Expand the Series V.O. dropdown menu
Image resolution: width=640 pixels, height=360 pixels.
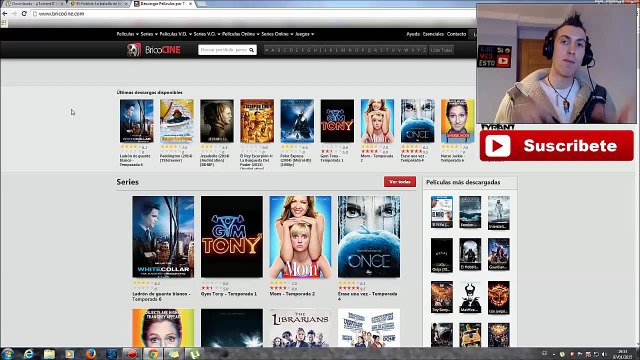click(207, 34)
